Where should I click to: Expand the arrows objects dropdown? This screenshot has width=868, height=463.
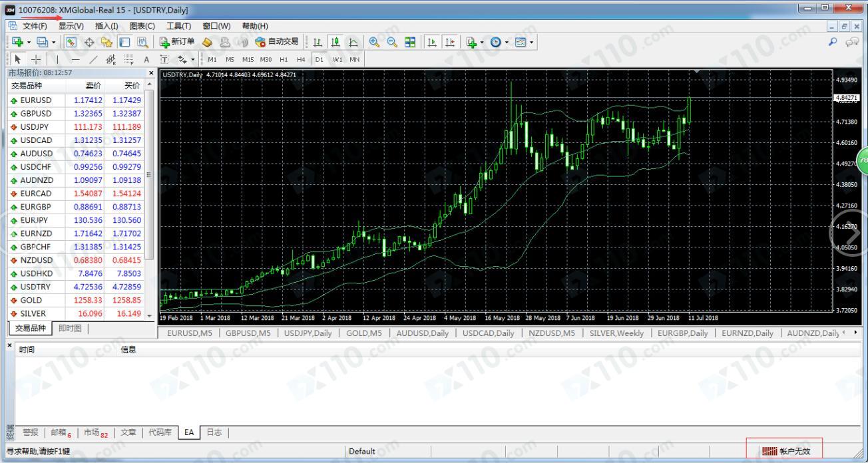click(192, 59)
